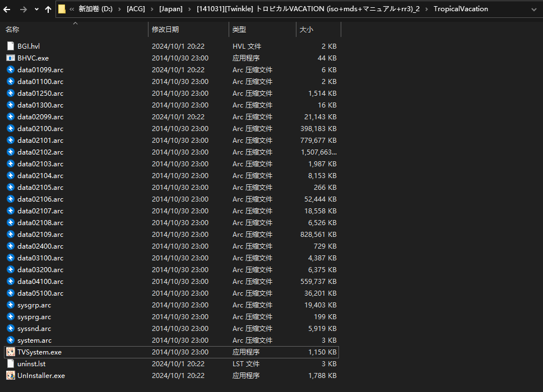Select data02109.arc file icon

pyautogui.click(x=11, y=234)
